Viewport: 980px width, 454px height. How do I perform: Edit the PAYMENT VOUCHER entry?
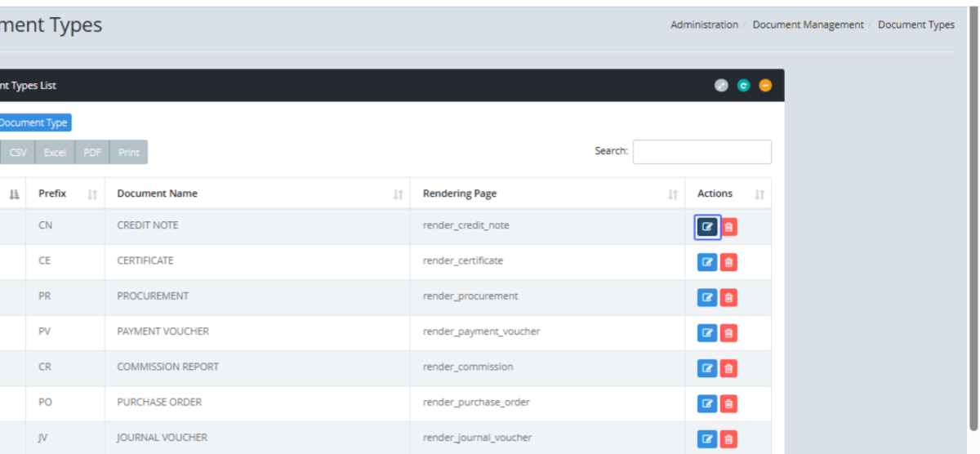click(x=707, y=333)
